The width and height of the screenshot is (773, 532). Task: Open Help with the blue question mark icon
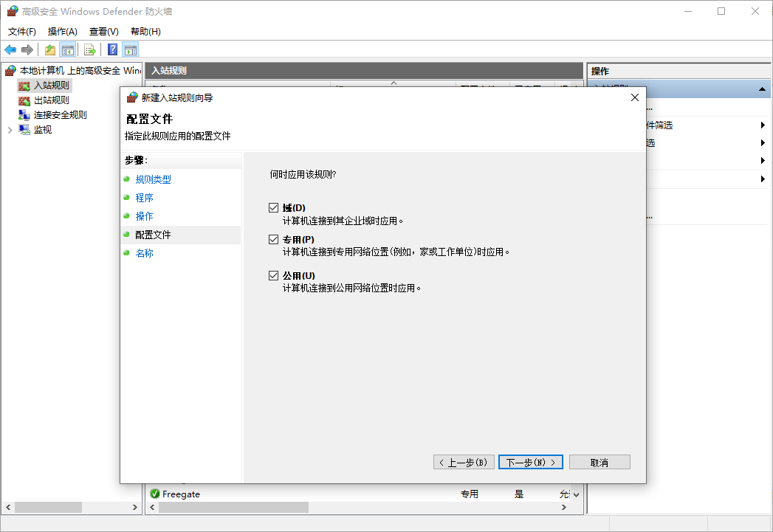pyautogui.click(x=112, y=49)
